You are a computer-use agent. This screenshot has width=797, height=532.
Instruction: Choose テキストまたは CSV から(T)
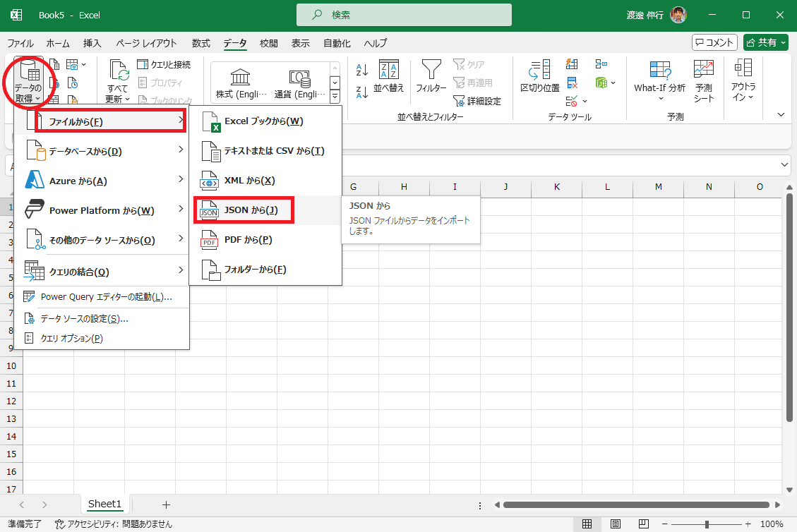click(265, 151)
